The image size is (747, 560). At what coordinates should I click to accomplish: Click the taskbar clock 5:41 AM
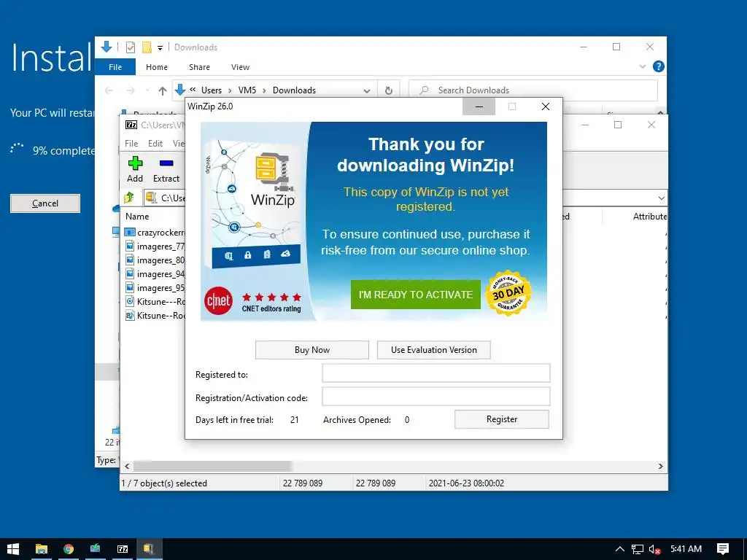pos(686,549)
